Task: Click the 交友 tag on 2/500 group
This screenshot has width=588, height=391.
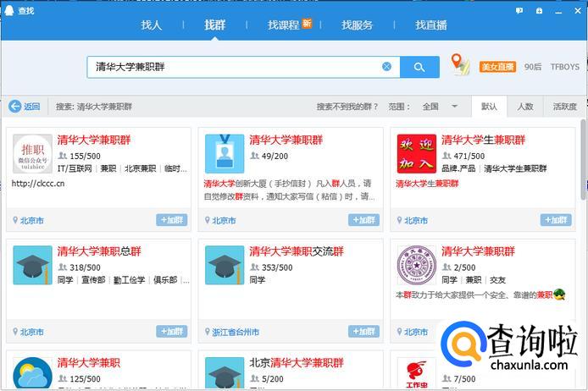Action: click(497, 280)
